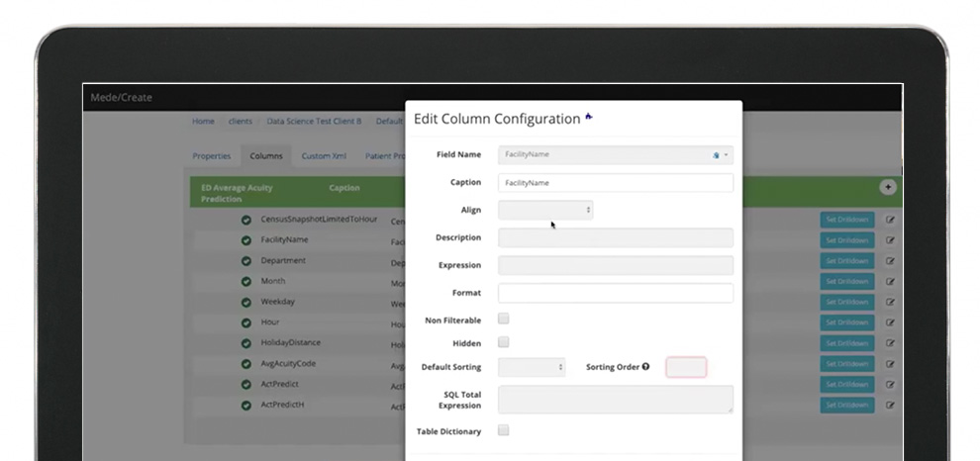Click Set Drilldown for ActPredictH row

point(847,406)
